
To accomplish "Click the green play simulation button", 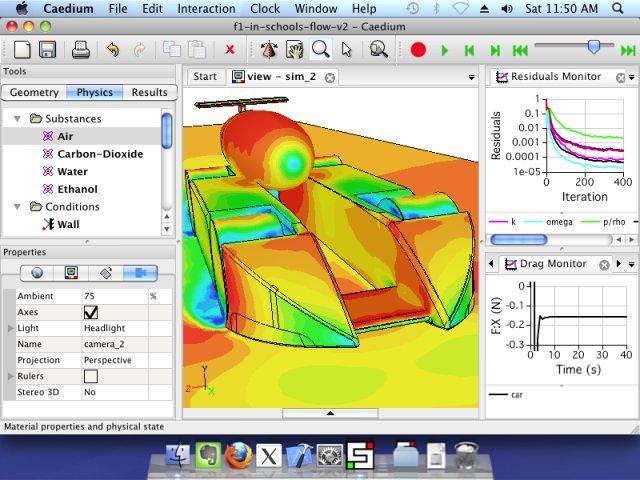I will click(x=445, y=51).
